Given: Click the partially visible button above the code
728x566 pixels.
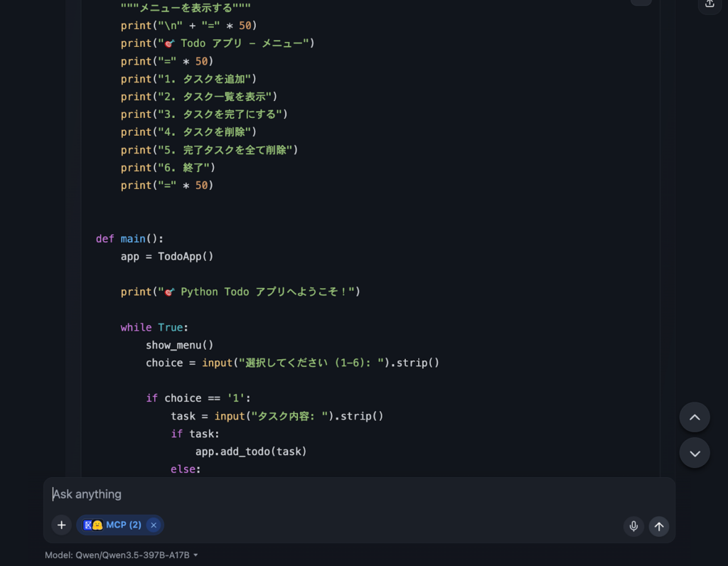Looking at the screenshot, I should (x=641, y=3).
